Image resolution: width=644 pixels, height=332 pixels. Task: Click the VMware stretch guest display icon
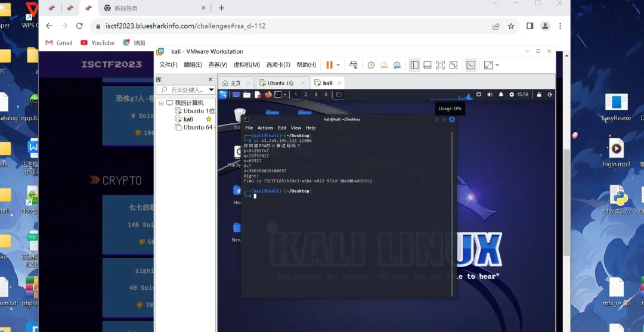click(488, 65)
